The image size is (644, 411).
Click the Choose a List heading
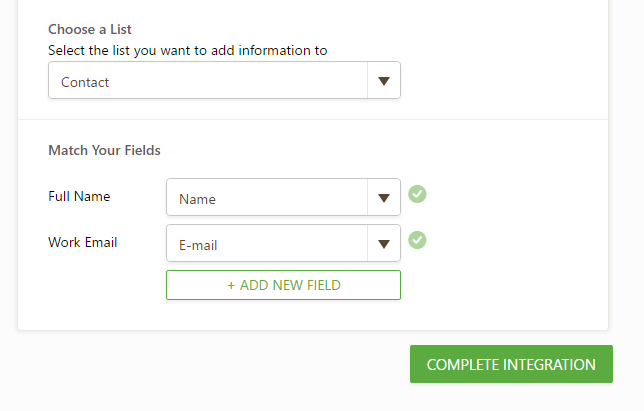90,29
